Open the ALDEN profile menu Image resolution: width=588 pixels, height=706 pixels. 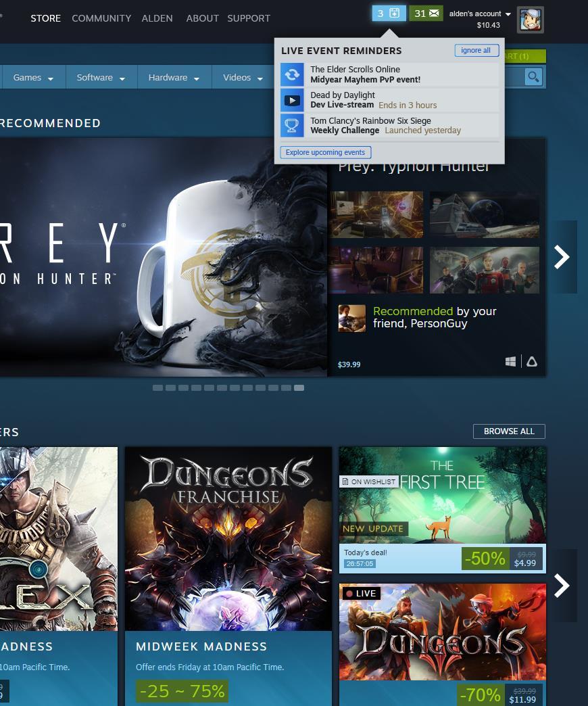coord(157,18)
